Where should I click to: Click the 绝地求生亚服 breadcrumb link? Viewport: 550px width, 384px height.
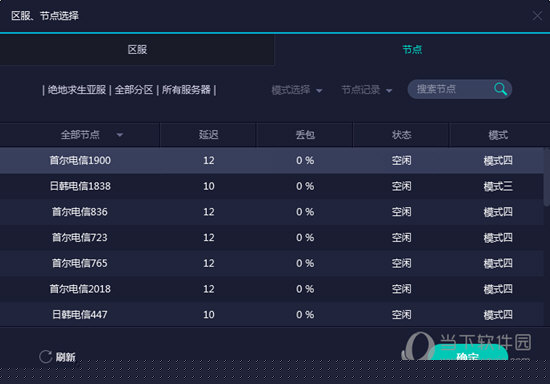pos(77,90)
